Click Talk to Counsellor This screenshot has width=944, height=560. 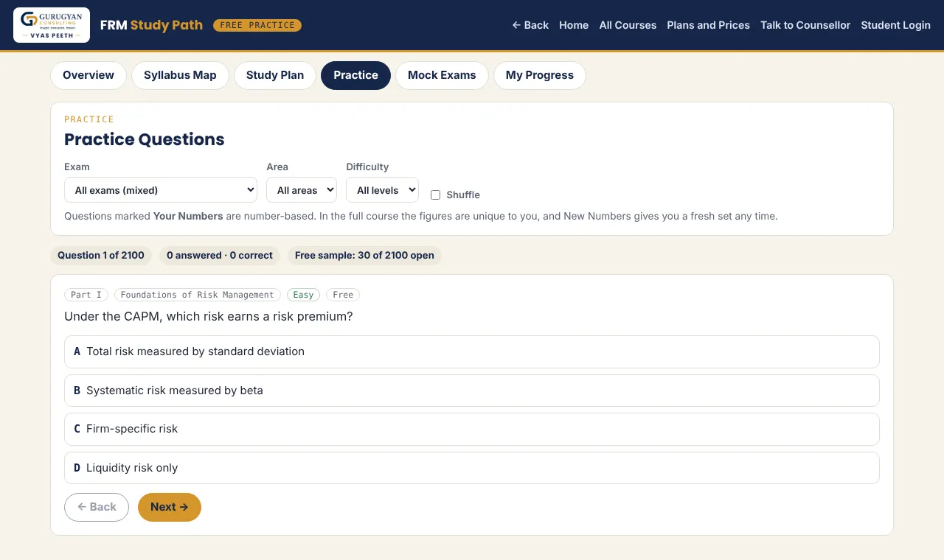click(x=805, y=25)
